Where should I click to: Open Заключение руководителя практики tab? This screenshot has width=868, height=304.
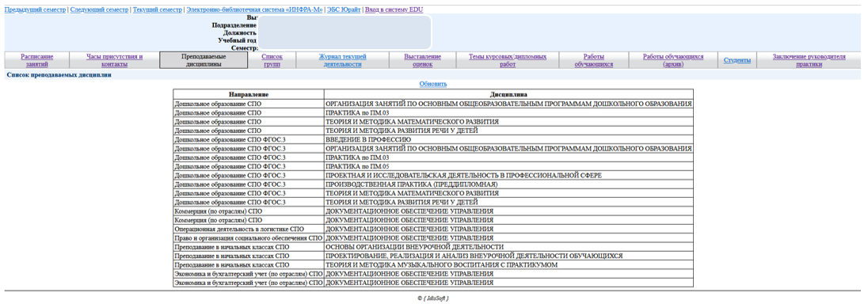(x=809, y=60)
